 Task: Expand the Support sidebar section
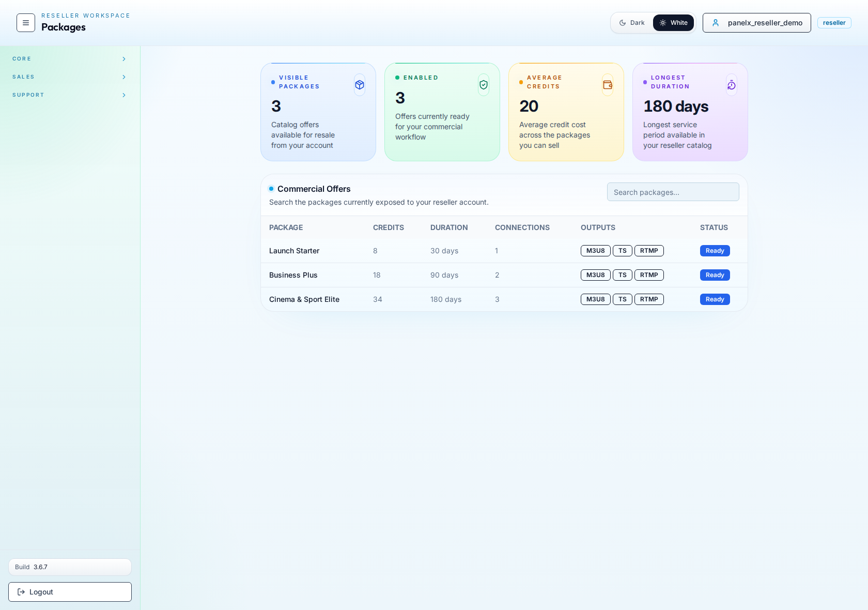[x=70, y=95]
